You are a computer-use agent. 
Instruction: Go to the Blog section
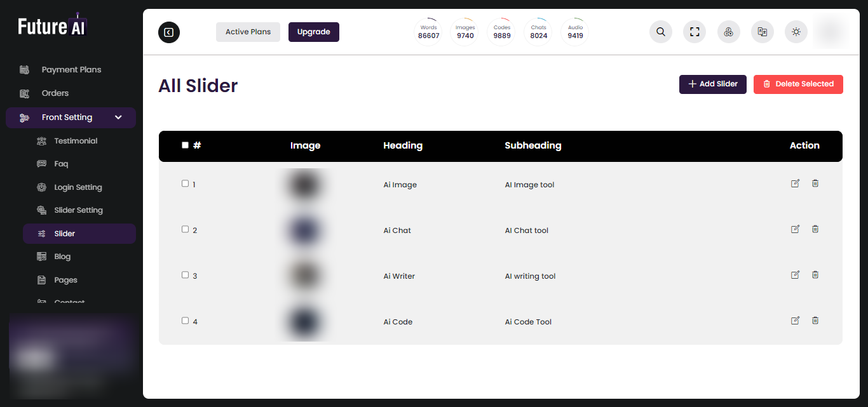(x=63, y=256)
